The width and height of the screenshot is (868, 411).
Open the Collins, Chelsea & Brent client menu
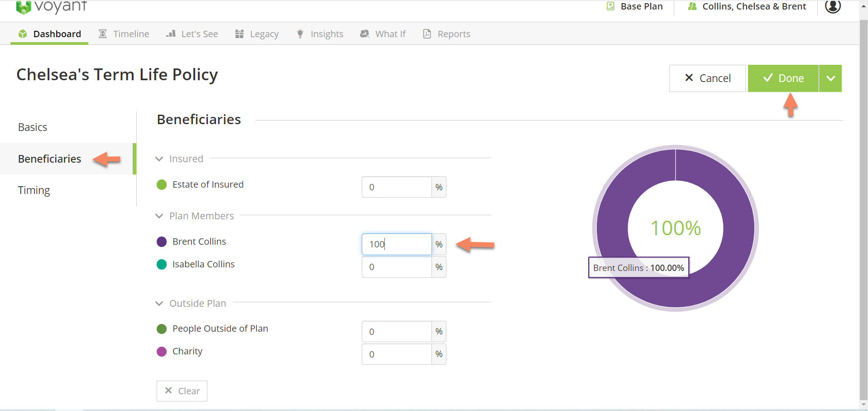747,6
